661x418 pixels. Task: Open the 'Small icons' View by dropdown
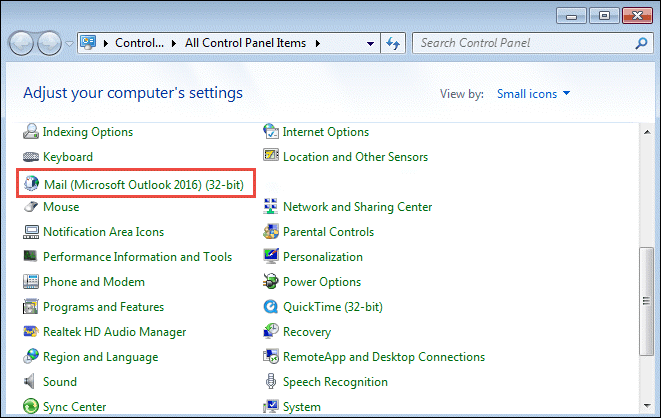(533, 94)
